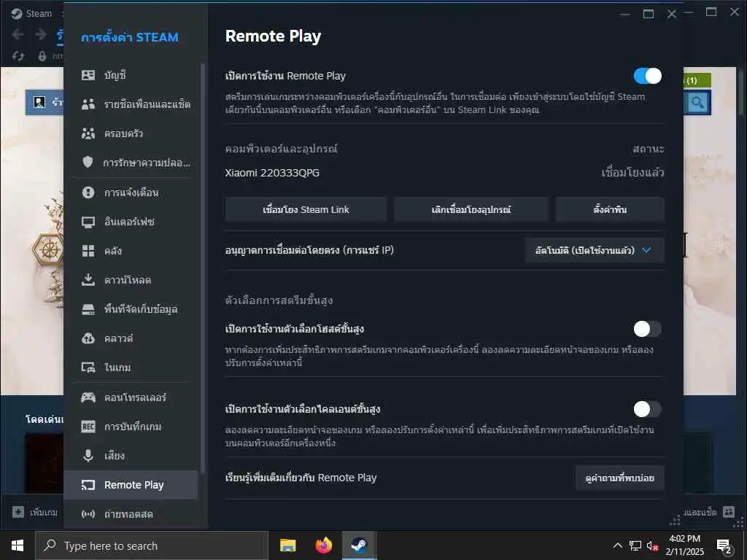Click the friends and chat icon at bottom right
The image size is (747, 560).
tap(729, 512)
